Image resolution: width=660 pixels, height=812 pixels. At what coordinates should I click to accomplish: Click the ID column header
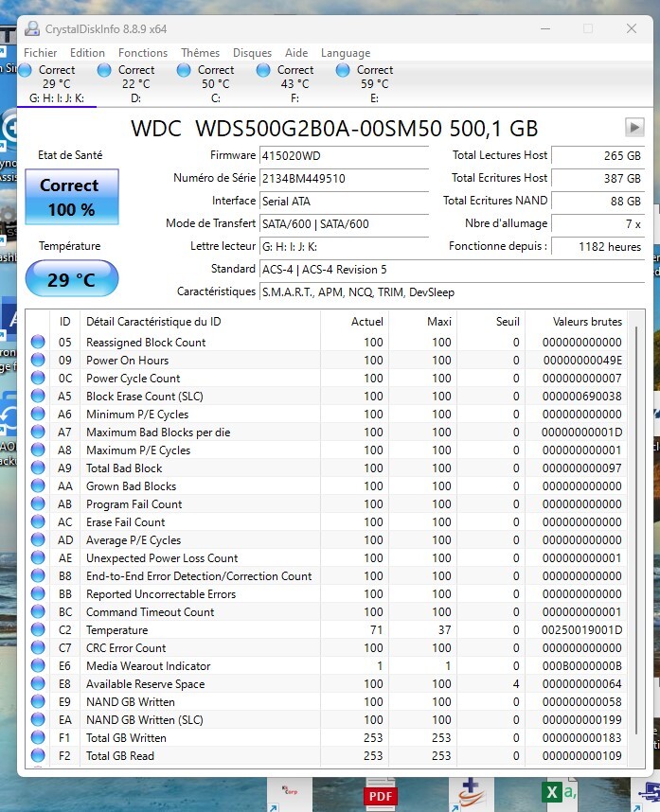[x=64, y=322]
